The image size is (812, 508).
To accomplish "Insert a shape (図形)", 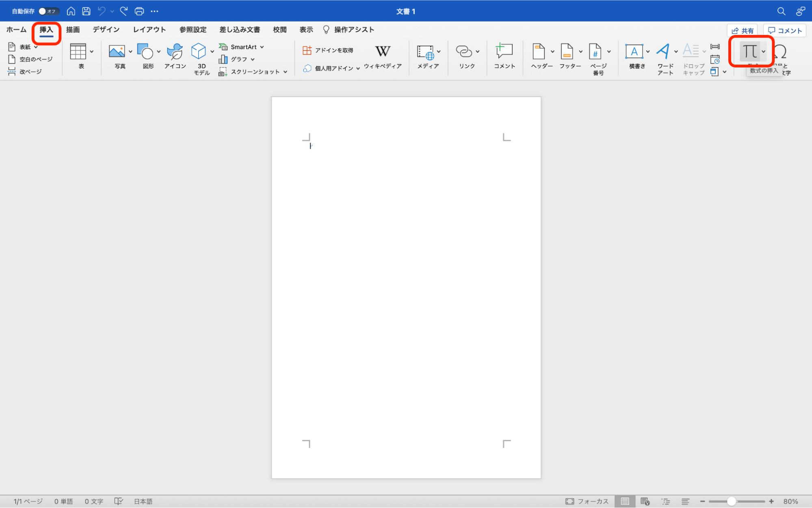I will click(145, 56).
